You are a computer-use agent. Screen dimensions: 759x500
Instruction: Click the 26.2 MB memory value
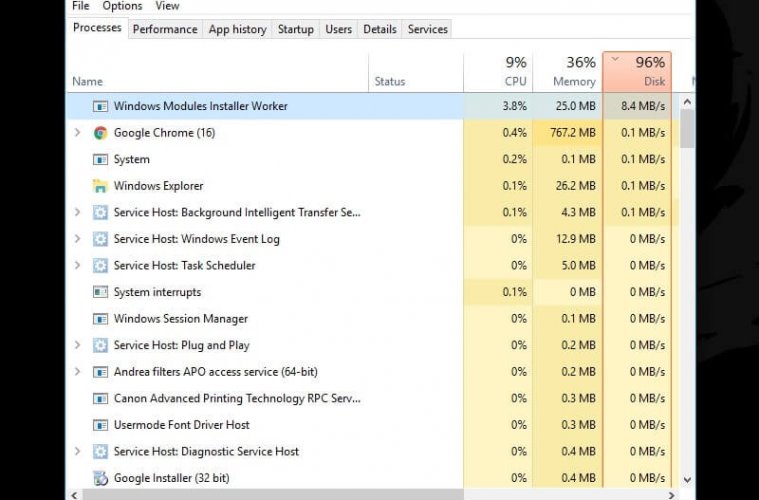click(x=576, y=186)
